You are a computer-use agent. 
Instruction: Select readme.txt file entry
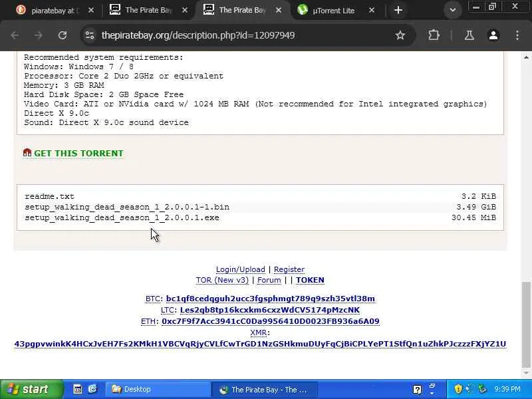49,196
